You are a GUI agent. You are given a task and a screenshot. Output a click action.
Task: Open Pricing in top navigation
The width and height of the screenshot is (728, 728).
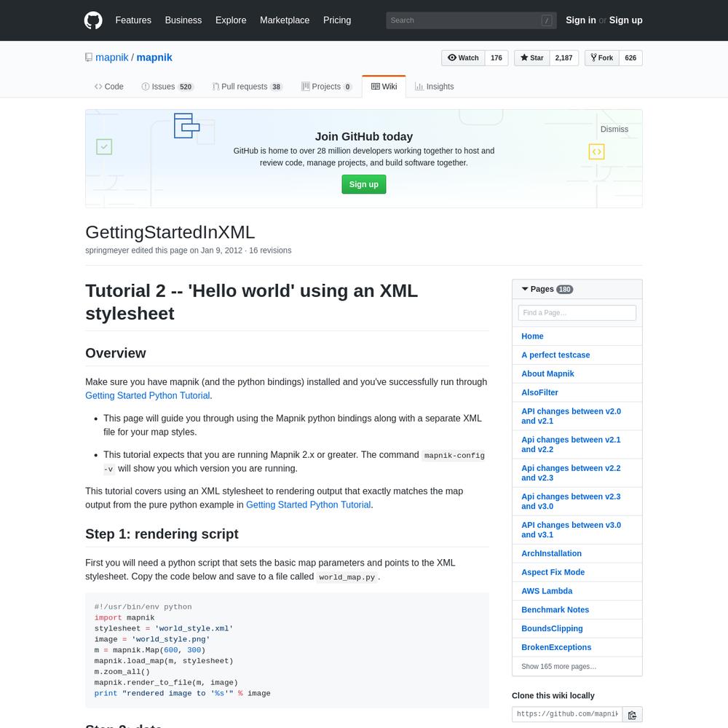(337, 20)
